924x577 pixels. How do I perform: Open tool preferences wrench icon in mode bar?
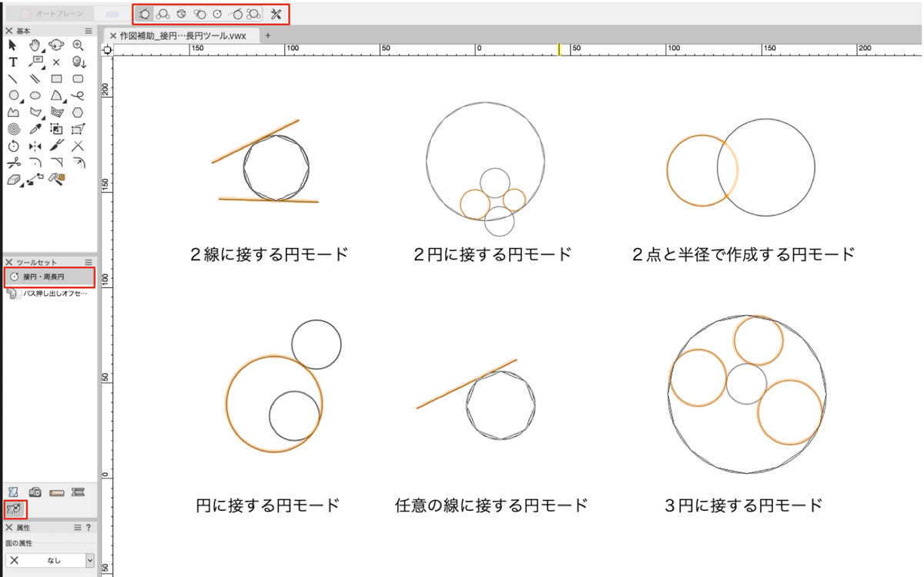coord(277,14)
